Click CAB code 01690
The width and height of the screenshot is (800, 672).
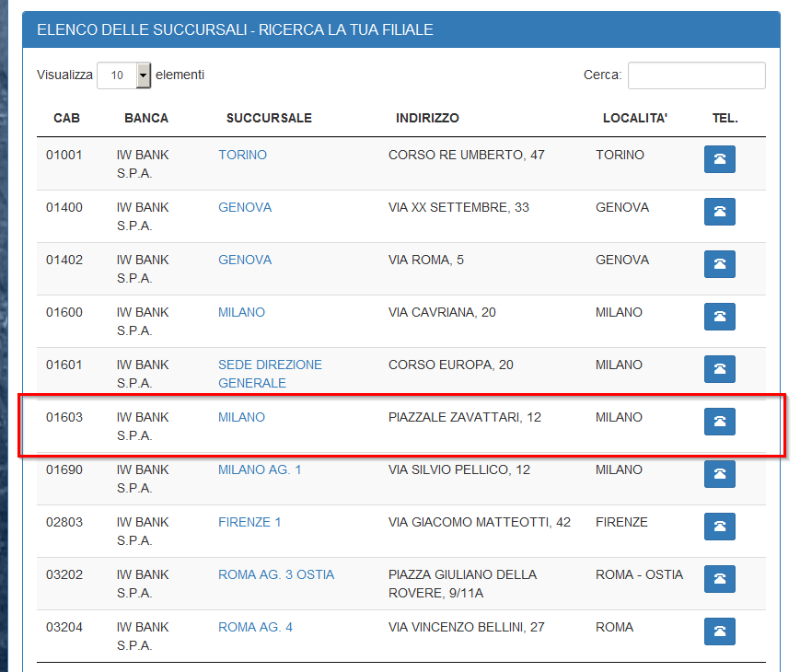(64, 469)
